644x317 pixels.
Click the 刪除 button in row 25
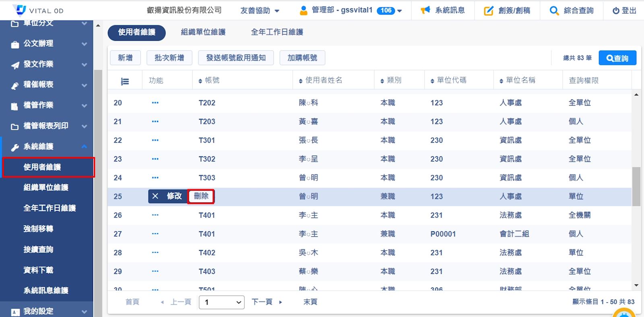(201, 196)
